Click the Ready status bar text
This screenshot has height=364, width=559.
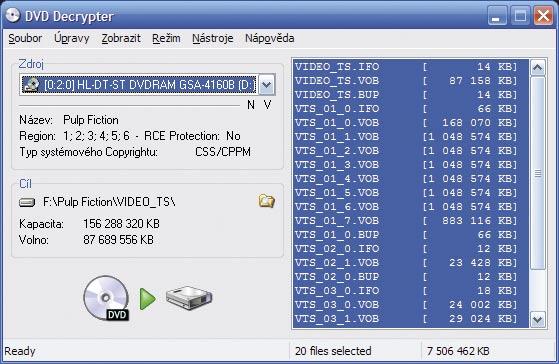(20, 351)
